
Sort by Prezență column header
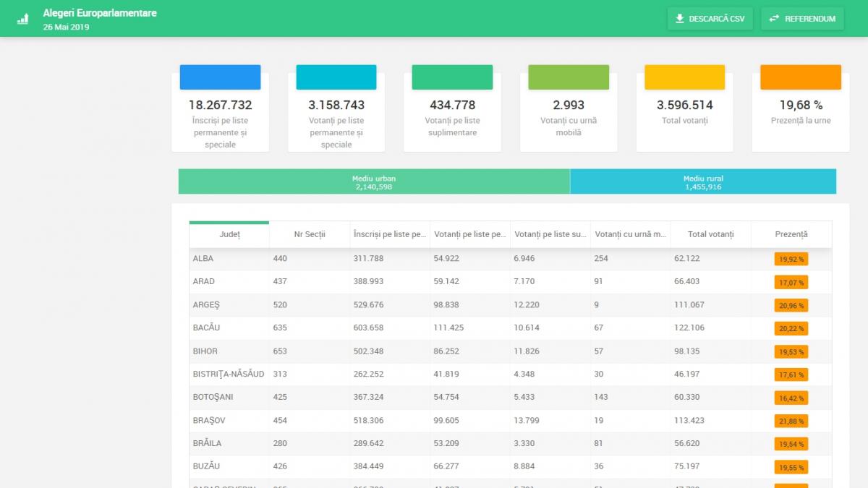click(791, 234)
